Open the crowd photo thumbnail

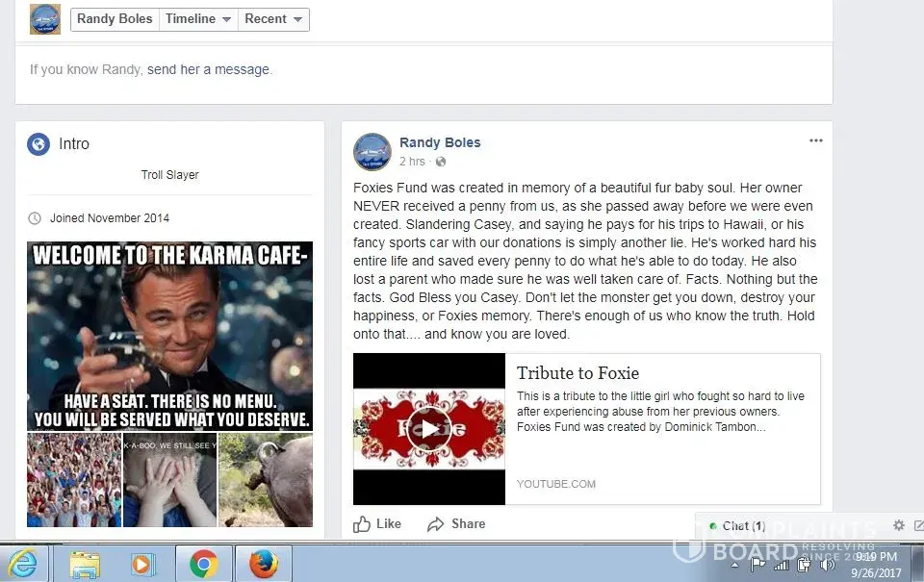(x=74, y=480)
